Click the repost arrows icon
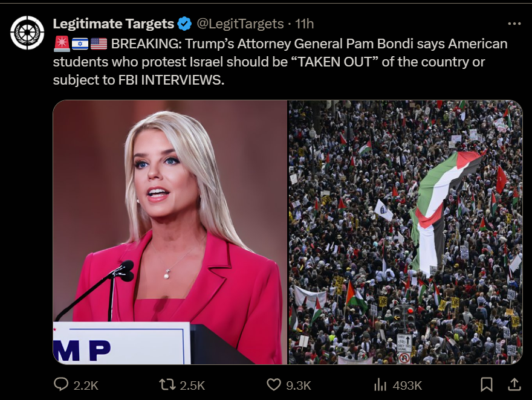Screen dimensions: 532x400 point(167,384)
